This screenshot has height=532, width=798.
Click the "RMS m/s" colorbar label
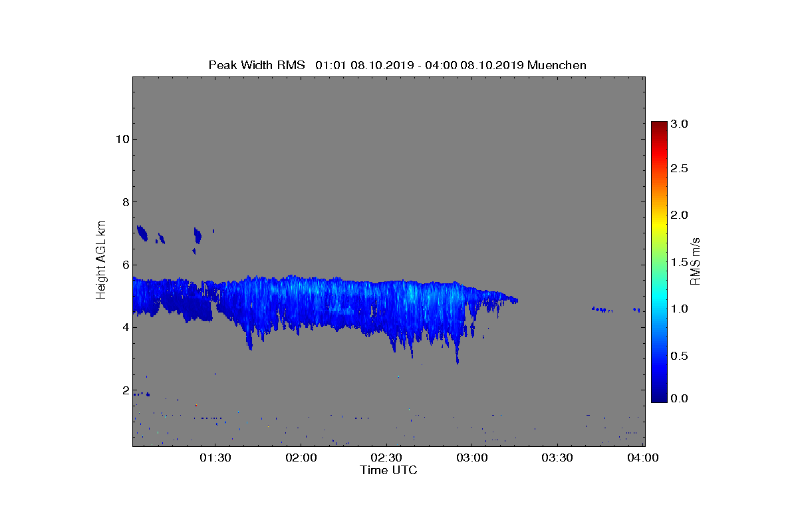(x=696, y=261)
